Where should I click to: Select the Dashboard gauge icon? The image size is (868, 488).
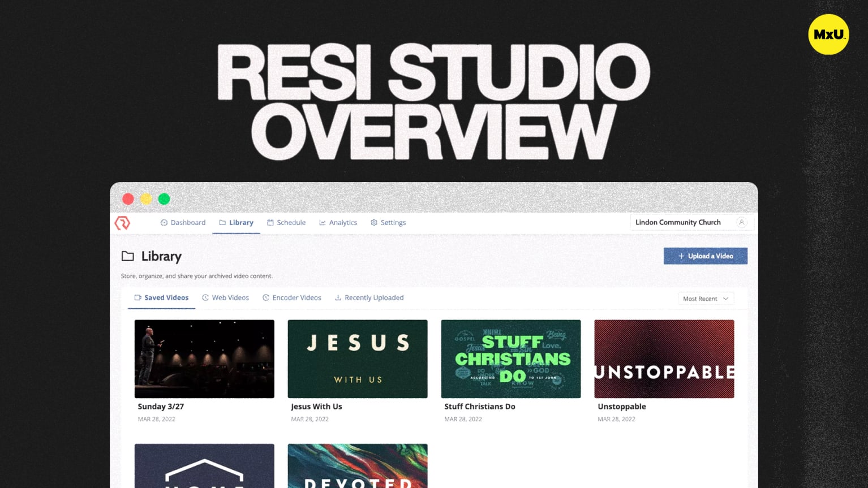[163, 222]
